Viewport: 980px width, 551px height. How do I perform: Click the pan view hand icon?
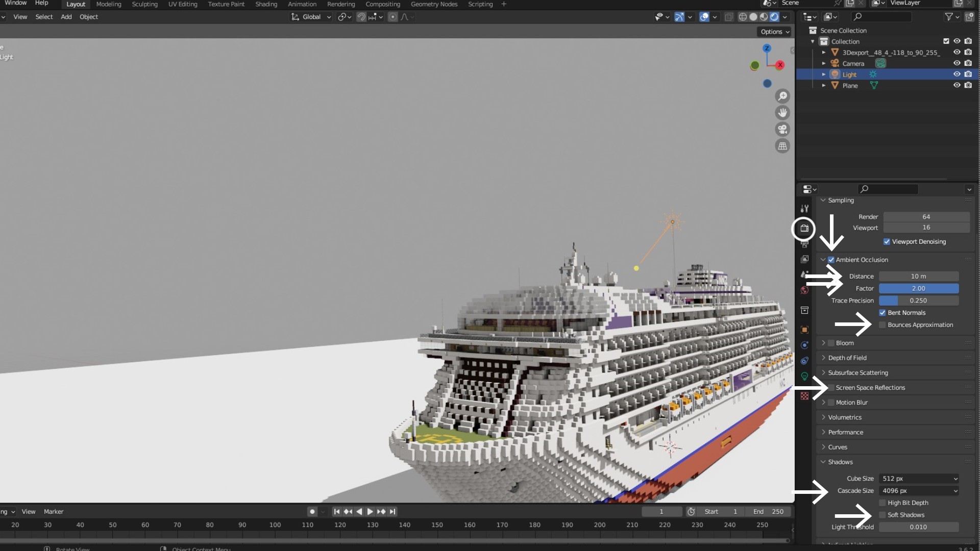coord(782,113)
